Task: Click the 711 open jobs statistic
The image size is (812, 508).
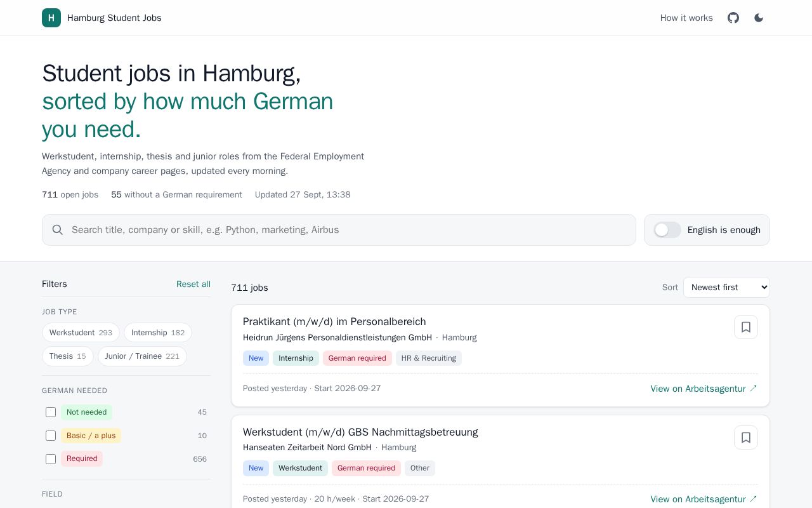Action: click(70, 195)
